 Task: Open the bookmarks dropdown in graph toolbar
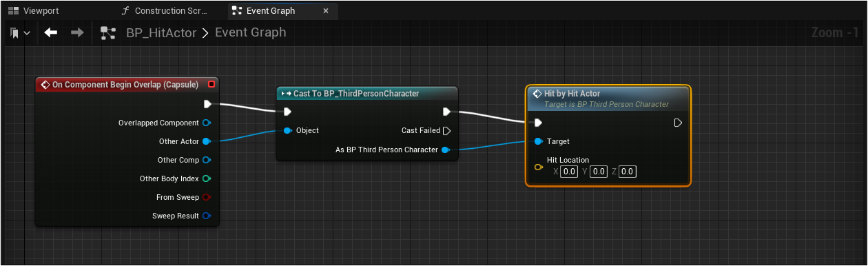pyautogui.click(x=19, y=33)
